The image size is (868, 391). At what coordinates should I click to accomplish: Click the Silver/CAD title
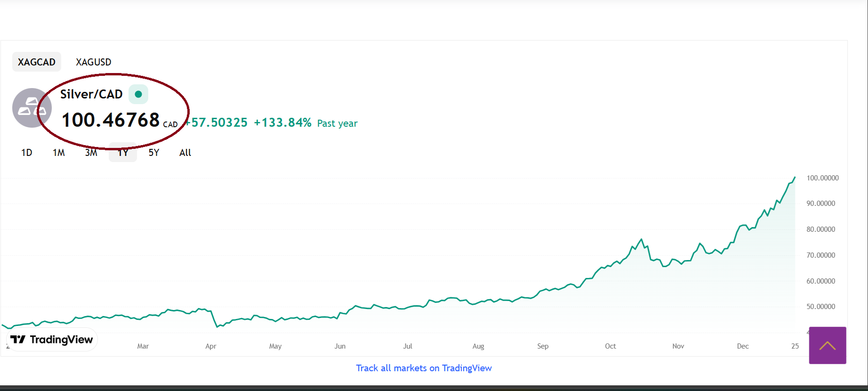pos(91,94)
